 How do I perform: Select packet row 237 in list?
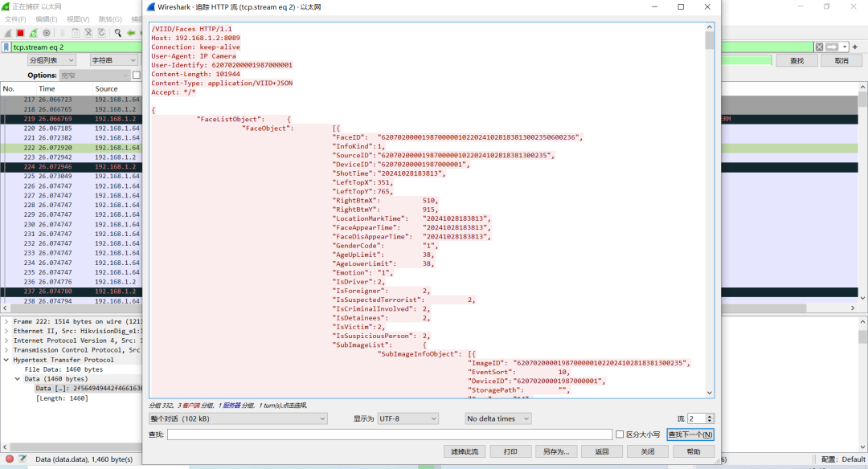[71, 292]
